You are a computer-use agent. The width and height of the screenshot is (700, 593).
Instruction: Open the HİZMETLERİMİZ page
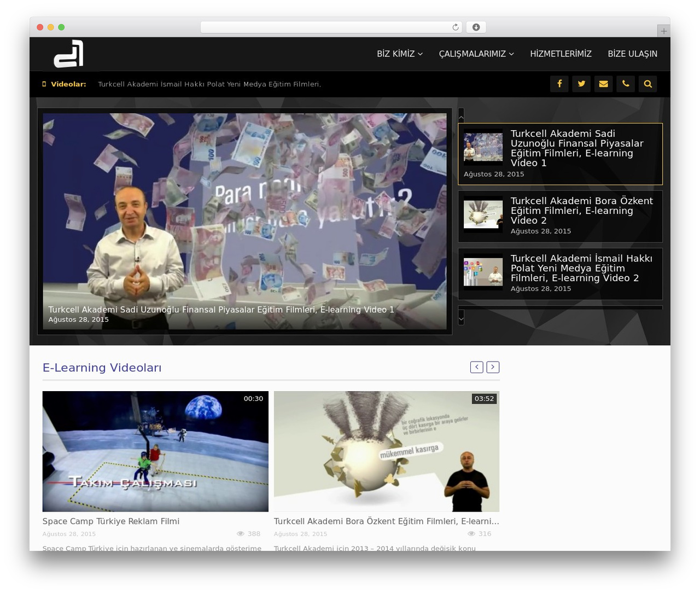click(561, 54)
